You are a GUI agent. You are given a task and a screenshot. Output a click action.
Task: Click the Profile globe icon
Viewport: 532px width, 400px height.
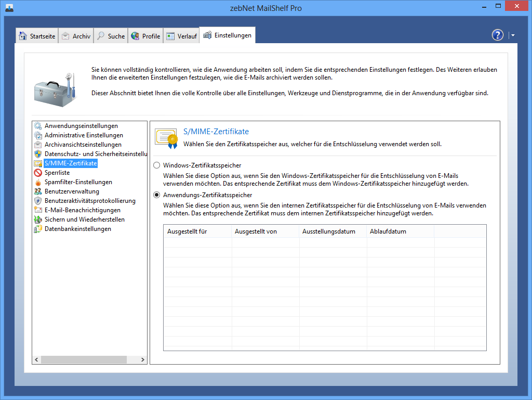pos(135,36)
